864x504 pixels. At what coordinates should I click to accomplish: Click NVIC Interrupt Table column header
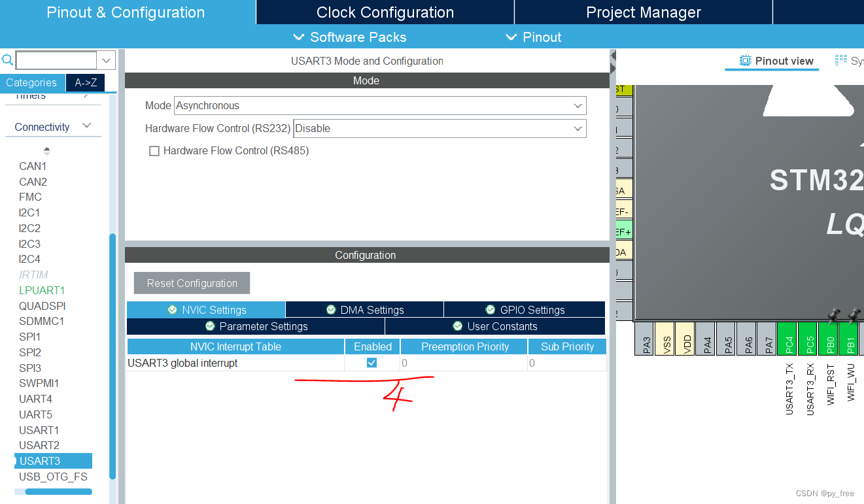235,346
